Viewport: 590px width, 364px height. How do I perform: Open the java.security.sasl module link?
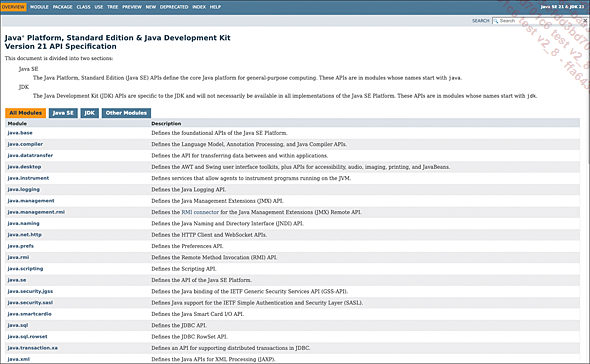30,302
